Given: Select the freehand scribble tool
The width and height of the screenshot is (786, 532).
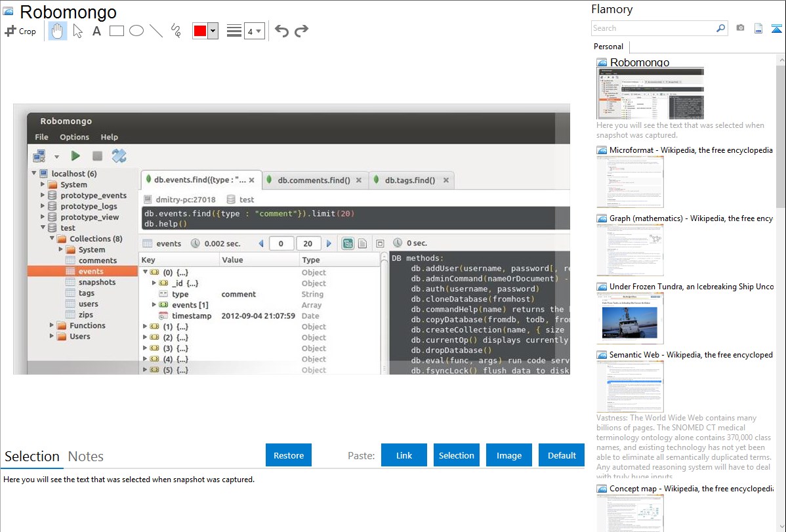Looking at the screenshot, I should [x=176, y=31].
